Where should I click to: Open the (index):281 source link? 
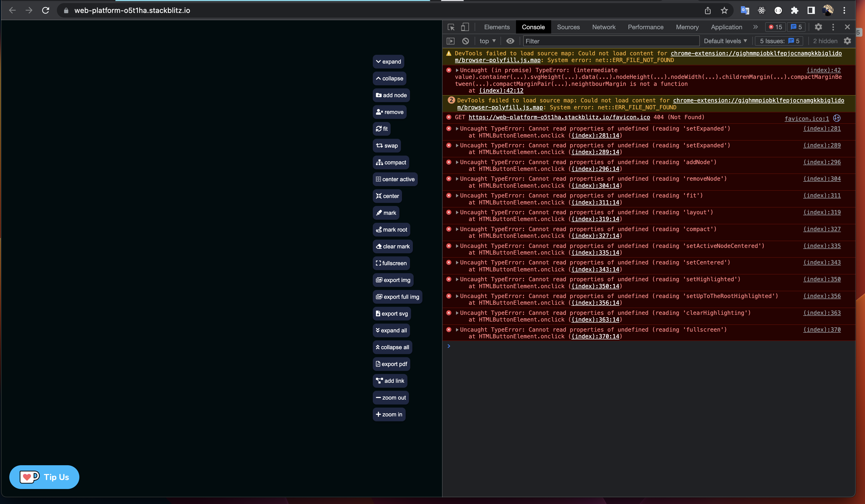822,129
